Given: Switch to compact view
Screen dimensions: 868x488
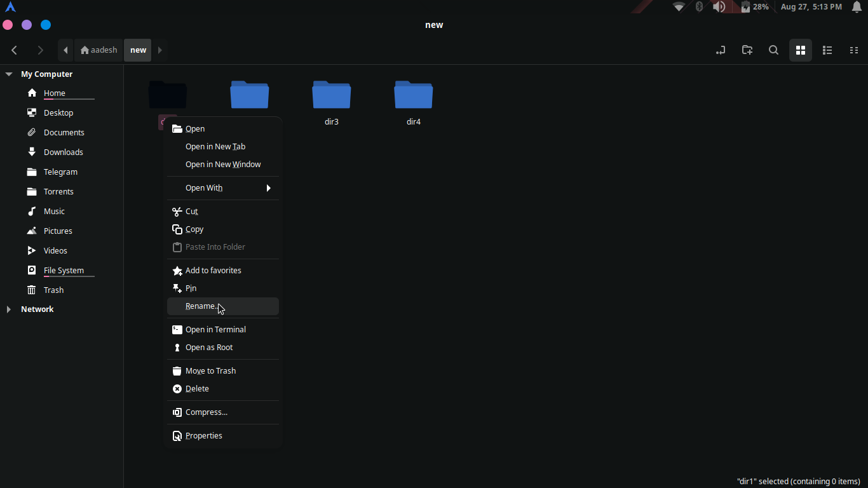Looking at the screenshot, I should point(854,50).
